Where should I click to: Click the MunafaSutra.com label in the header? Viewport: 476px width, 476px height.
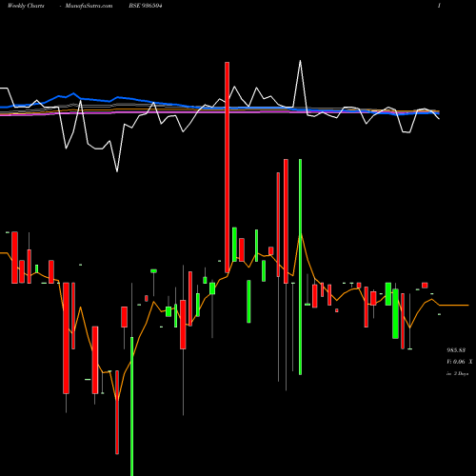pyautogui.click(x=89, y=6)
